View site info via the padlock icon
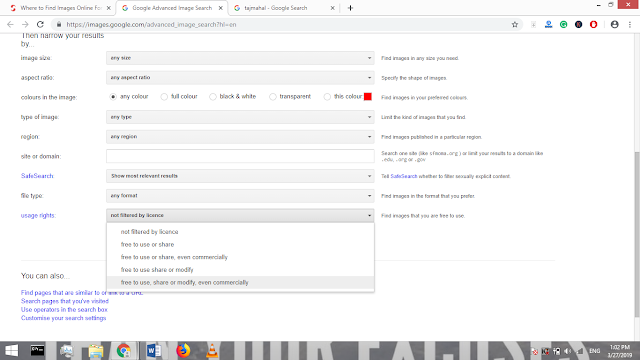This screenshot has width=640, height=360. point(59,24)
